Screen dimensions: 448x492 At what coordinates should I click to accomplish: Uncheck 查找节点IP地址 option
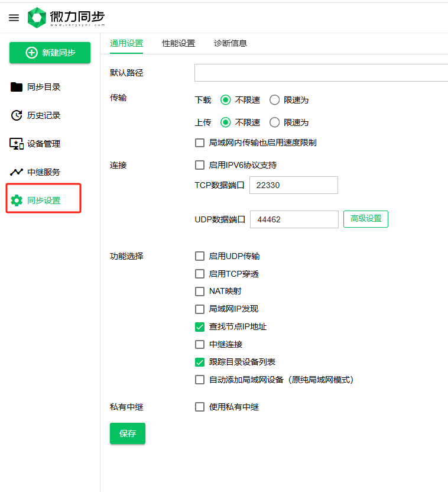point(200,326)
